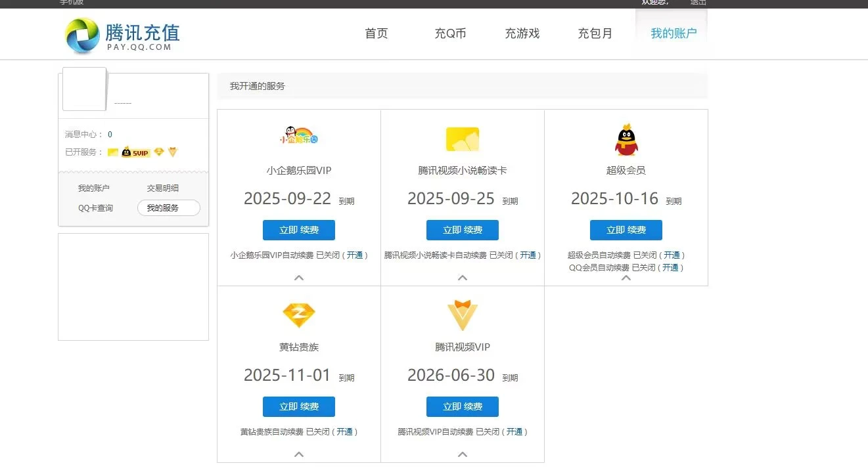Renew 腾讯视频小说畅读卡 with 立即续费

click(x=463, y=230)
